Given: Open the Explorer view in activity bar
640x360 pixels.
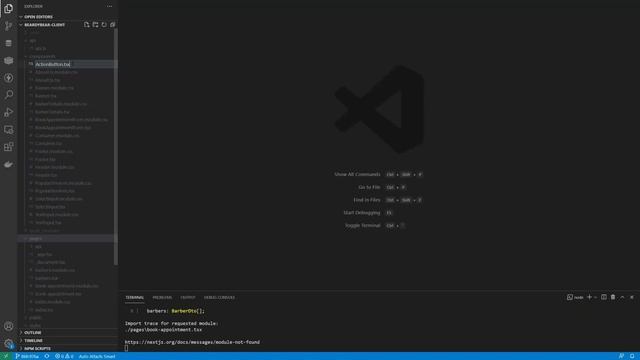Looking at the screenshot, I should 8,8.
